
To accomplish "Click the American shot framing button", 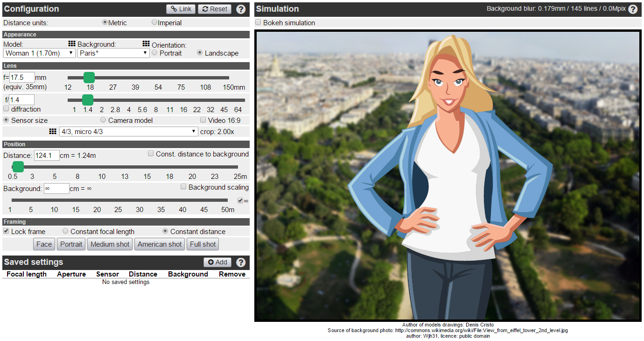I will (160, 244).
